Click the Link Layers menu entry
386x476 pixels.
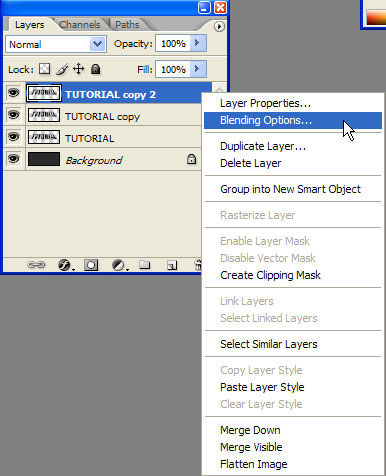tap(293, 301)
